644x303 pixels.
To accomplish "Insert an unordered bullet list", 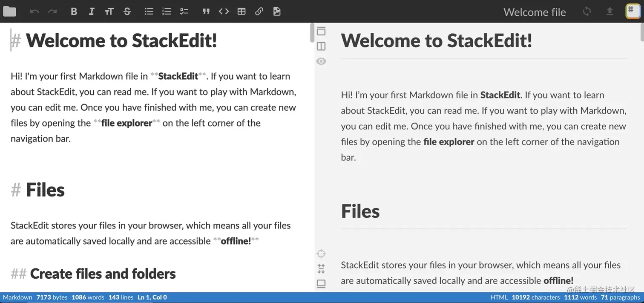I will pos(149,12).
